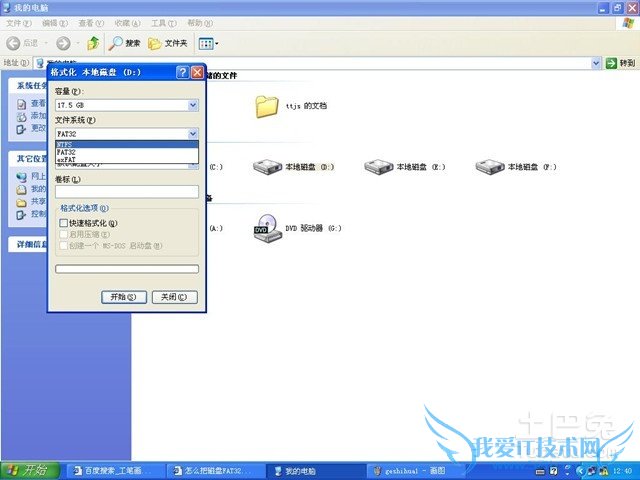
Task: Select the Local Disk (F:) drive icon
Action: pos(490,167)
